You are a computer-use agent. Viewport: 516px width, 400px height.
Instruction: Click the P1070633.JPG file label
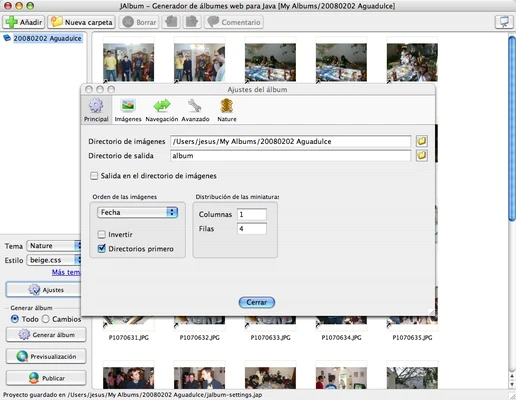click(x=270, y=338)
